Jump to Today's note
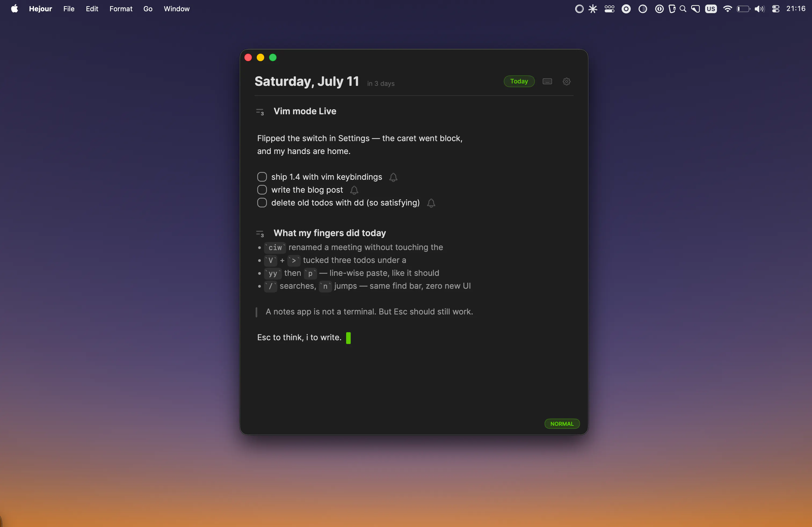This screenshot has width=812, height=527. (519, 81)
